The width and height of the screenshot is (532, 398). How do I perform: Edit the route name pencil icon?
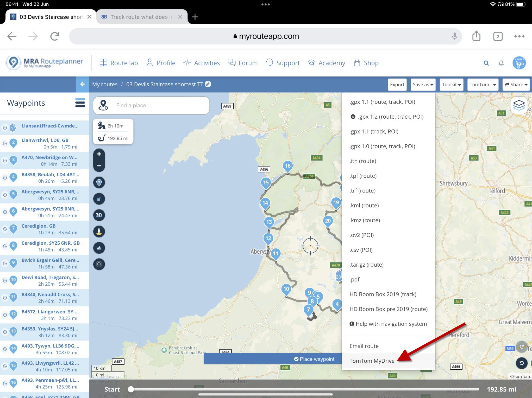click(208, 84)
